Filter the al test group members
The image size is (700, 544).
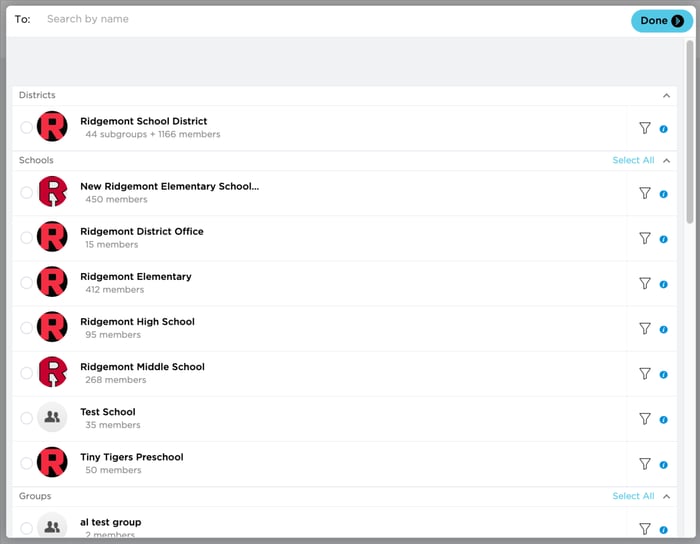(x=645, y=529)
